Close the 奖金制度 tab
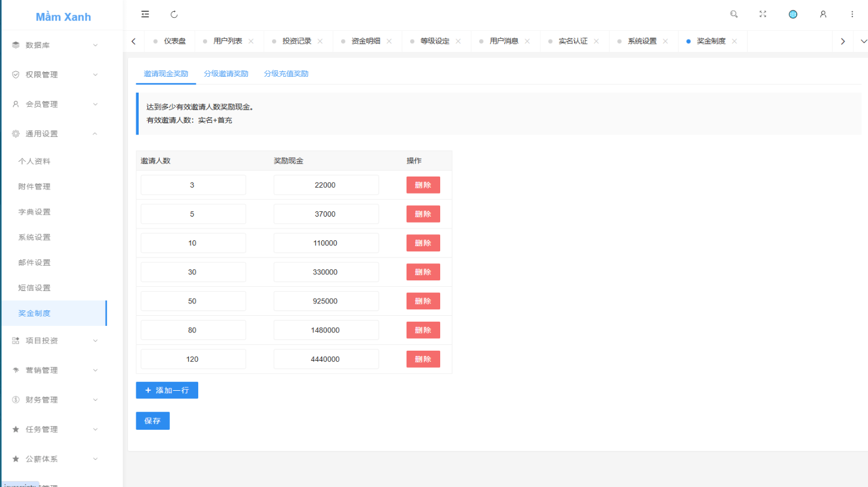 (x=735, y=41)
